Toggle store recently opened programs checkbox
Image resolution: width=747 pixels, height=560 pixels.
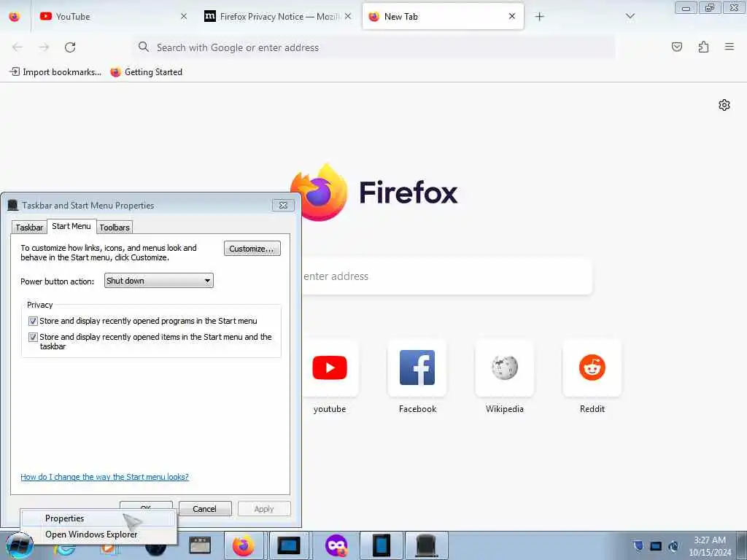(x=33, y=321)
